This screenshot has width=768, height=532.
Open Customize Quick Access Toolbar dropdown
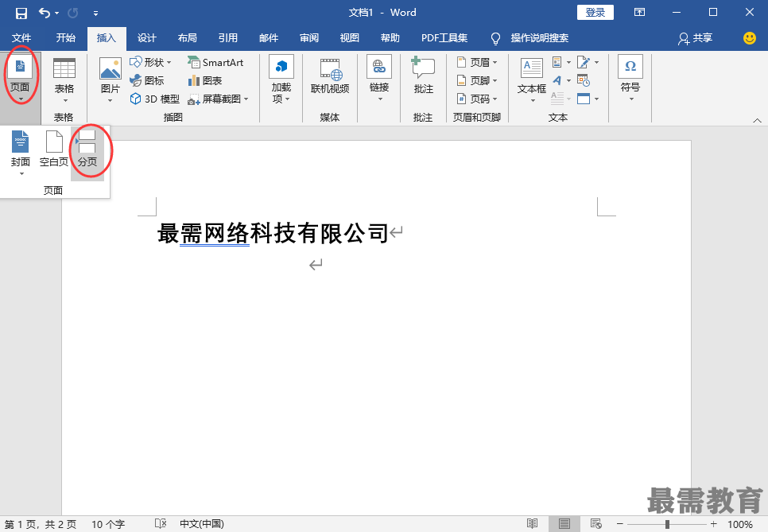tap(95, 14)
